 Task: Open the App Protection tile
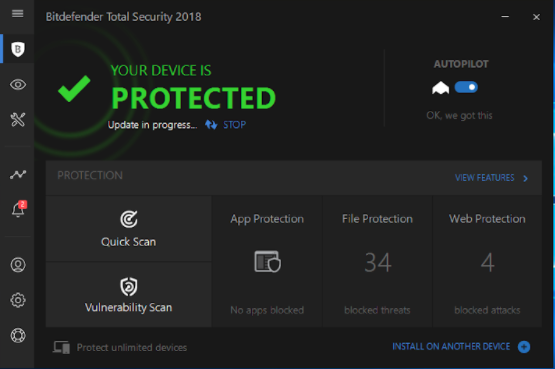tap(267, 261)
